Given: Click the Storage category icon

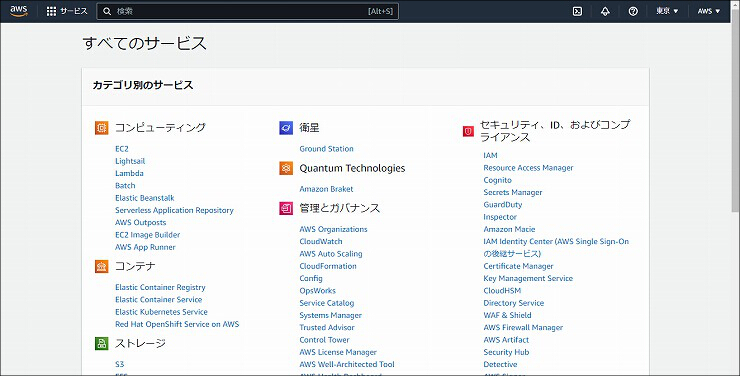Looking at the screenshot, I should tap(101, 343).
